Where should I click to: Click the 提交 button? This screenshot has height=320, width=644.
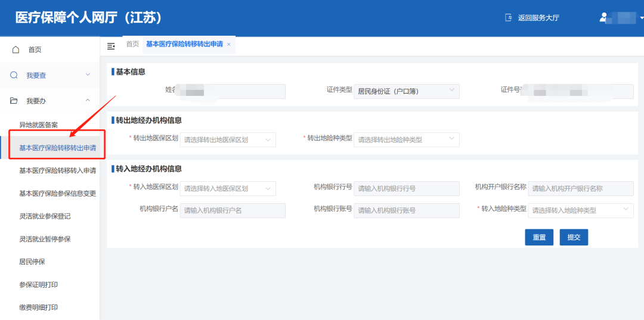pos(574,237)
